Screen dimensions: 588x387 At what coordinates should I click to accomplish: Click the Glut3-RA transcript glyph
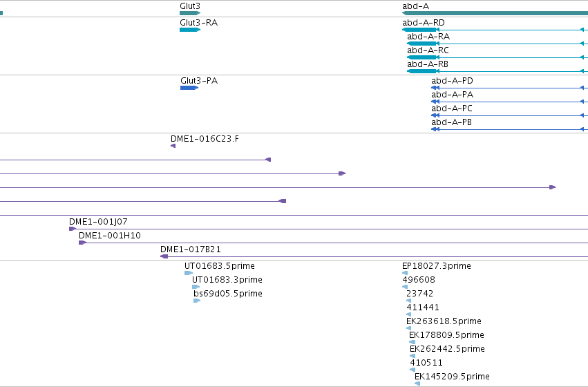coord(190,30)
